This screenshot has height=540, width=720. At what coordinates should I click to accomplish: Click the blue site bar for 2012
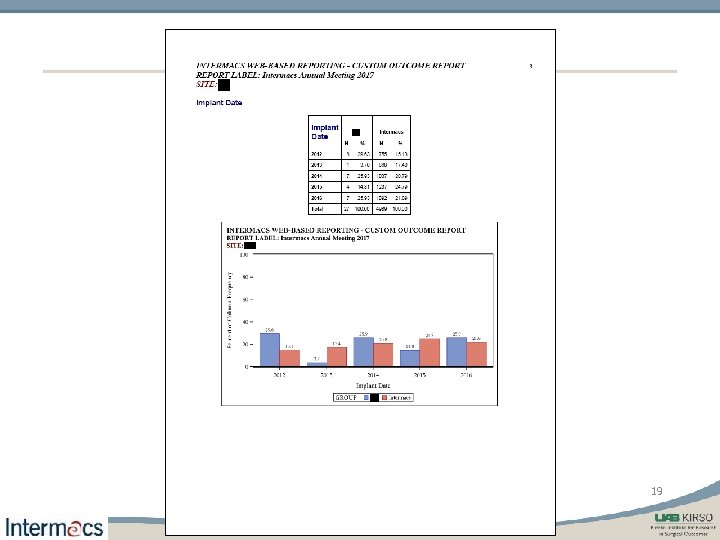point(270,350)
